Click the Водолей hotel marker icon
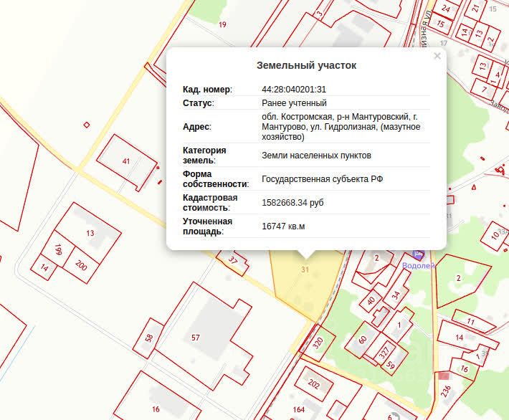Viewport: 509px width, 420px height. [x=419, y=254]
